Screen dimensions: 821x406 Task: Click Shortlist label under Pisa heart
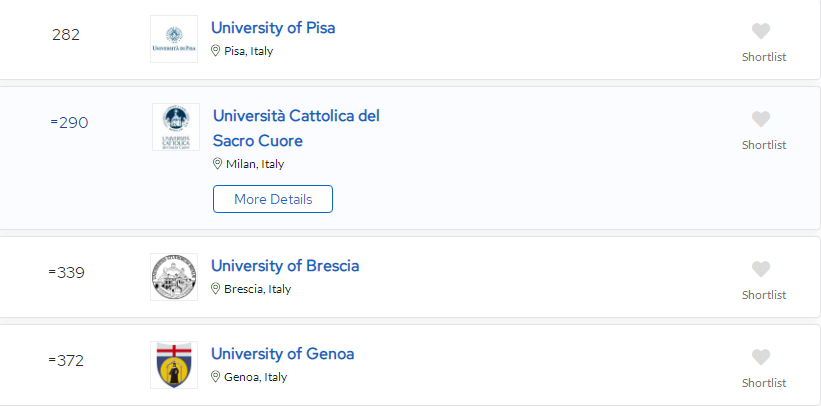[x=764, y=57]
